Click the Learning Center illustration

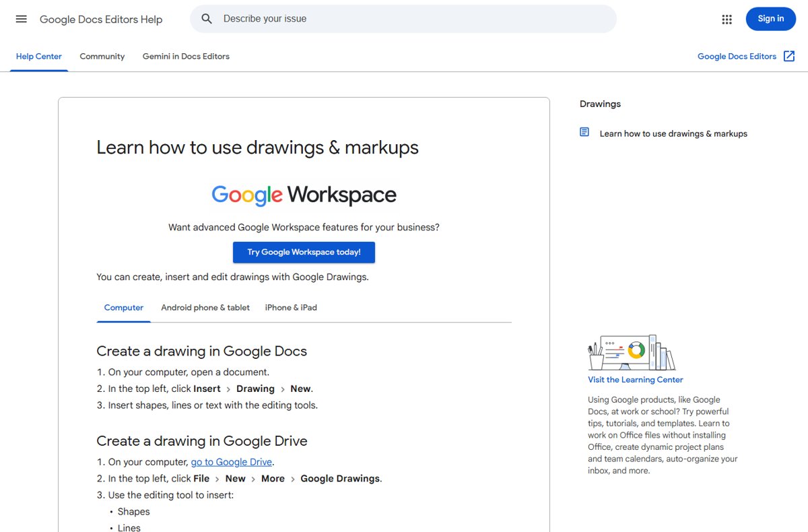tap(632, 352)
